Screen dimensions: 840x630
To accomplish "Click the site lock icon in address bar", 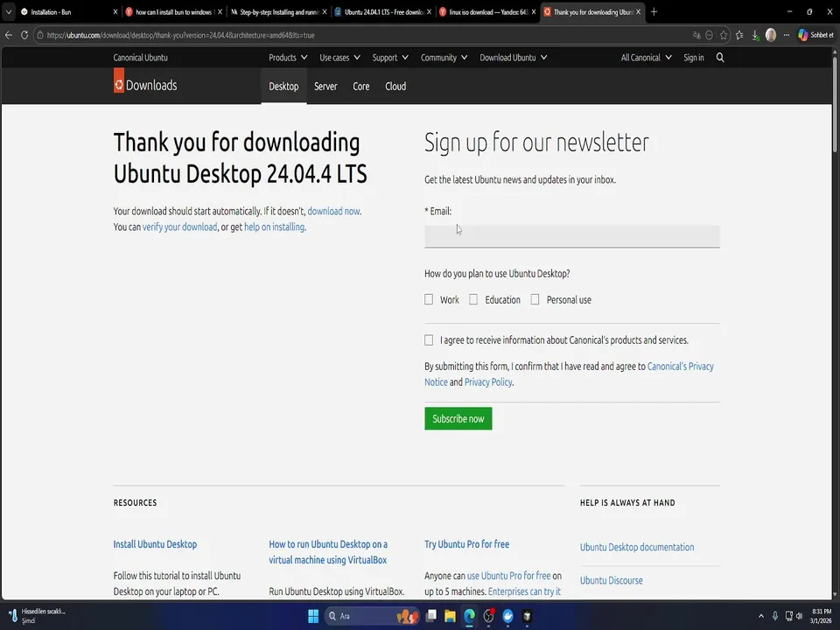I will [x=40, y=35].
